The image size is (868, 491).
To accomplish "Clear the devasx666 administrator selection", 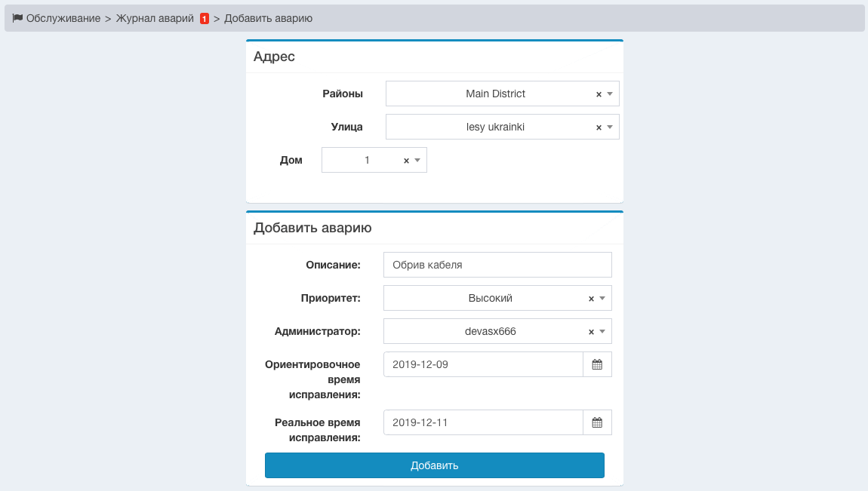I will (x=591, y=332).
